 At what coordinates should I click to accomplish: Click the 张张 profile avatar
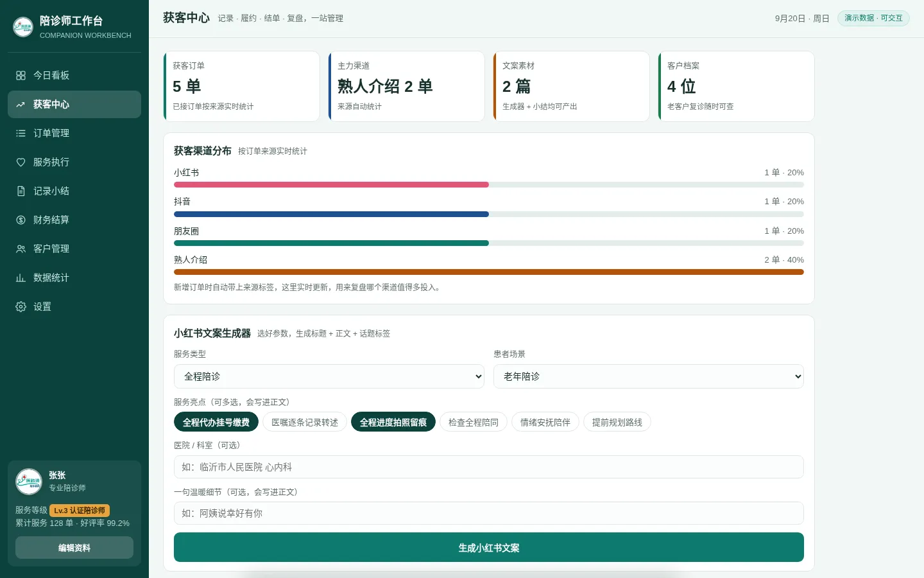(29, 482)
